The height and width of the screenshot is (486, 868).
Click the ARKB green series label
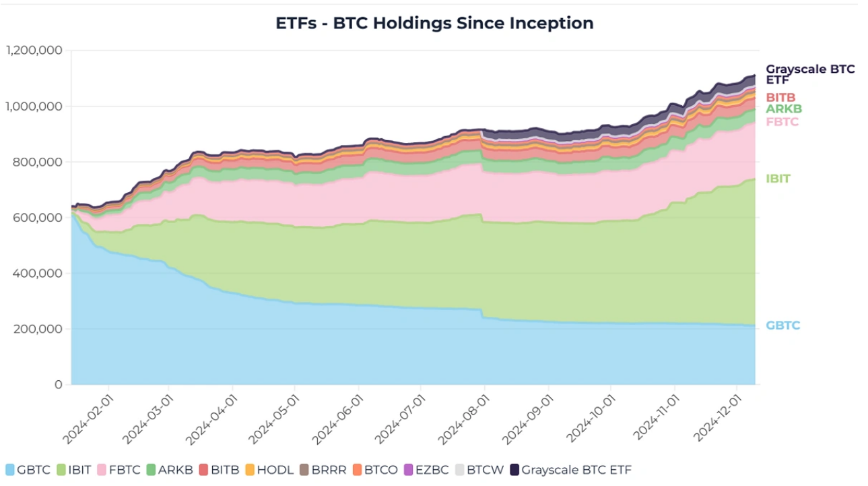784,109
